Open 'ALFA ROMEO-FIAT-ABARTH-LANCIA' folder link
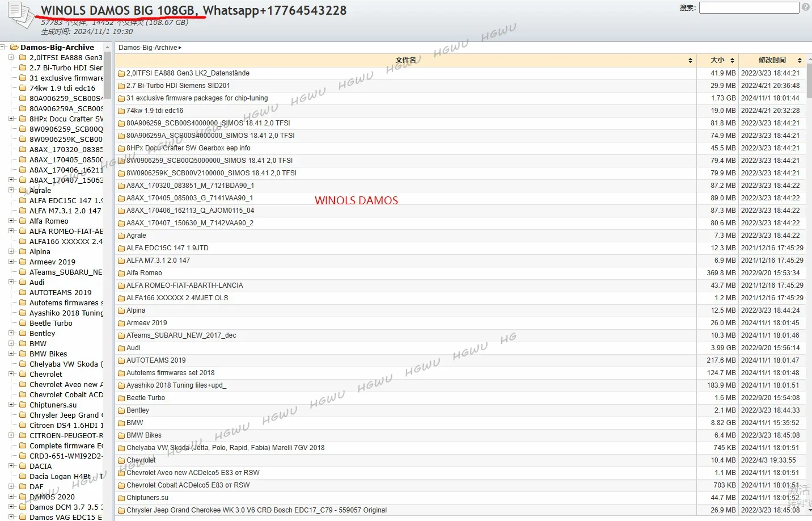This screenshot has width=812, height=521. coord(185,285)
